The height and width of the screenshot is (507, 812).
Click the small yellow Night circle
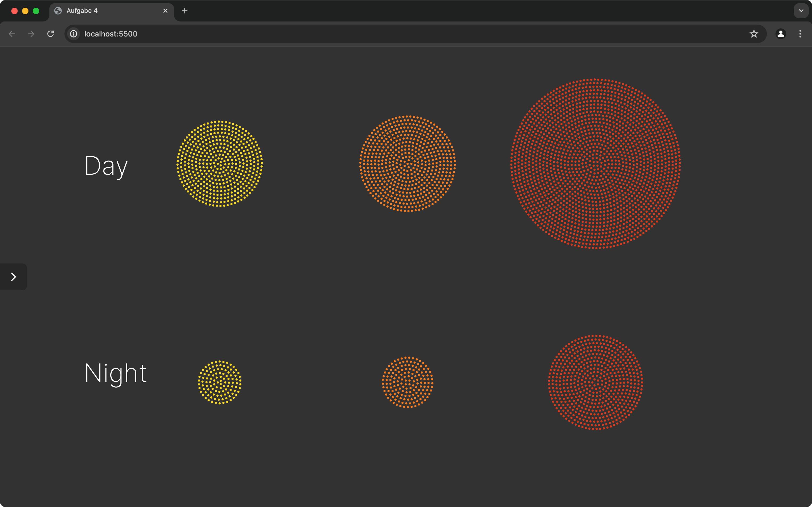click(220, 382)
